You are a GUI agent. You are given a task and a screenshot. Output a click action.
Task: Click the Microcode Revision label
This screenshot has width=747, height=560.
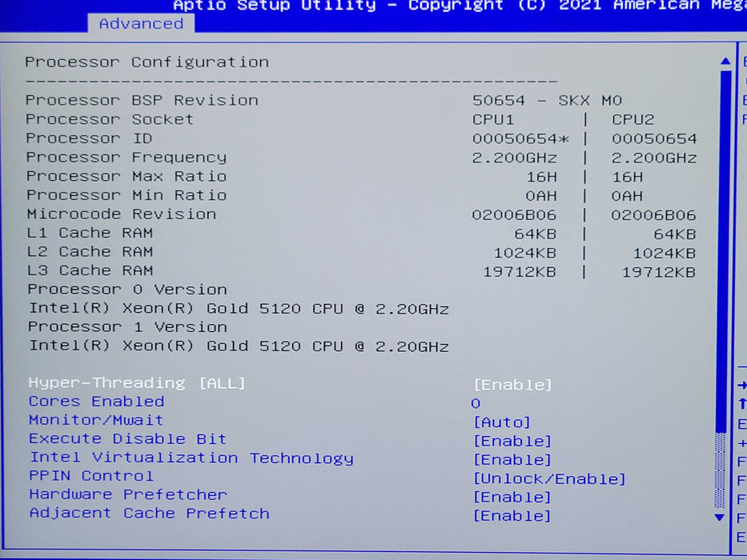(x=122, y=214)
